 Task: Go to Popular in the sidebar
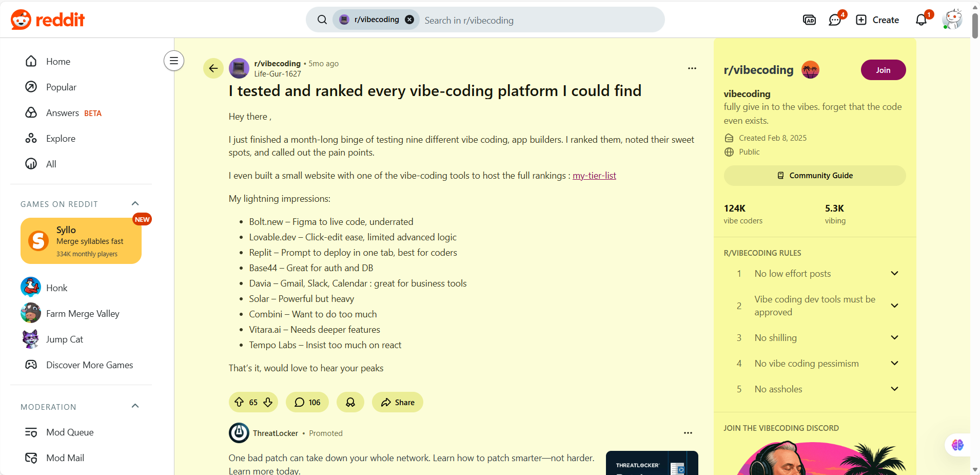pyautogui.click(x=61, y=87)
